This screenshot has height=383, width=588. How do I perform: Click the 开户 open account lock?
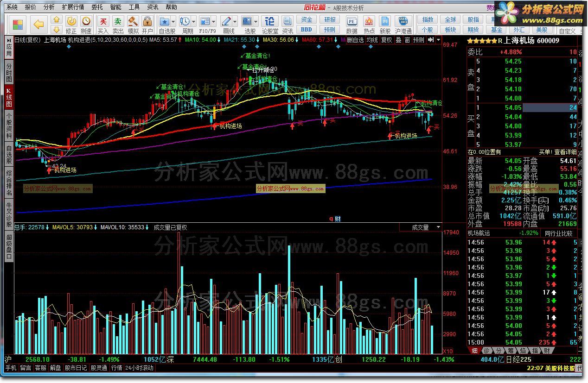(x=147, y=25)
